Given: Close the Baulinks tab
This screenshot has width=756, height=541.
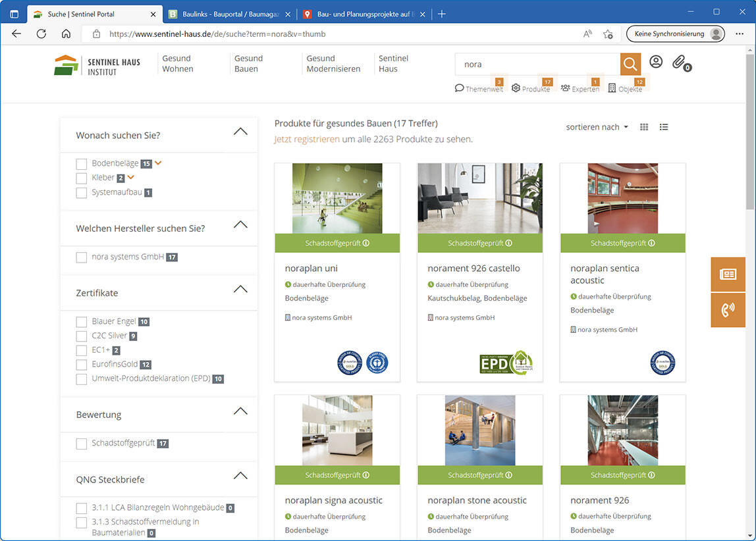Looking at the screenshot, I should click(288, 14).
